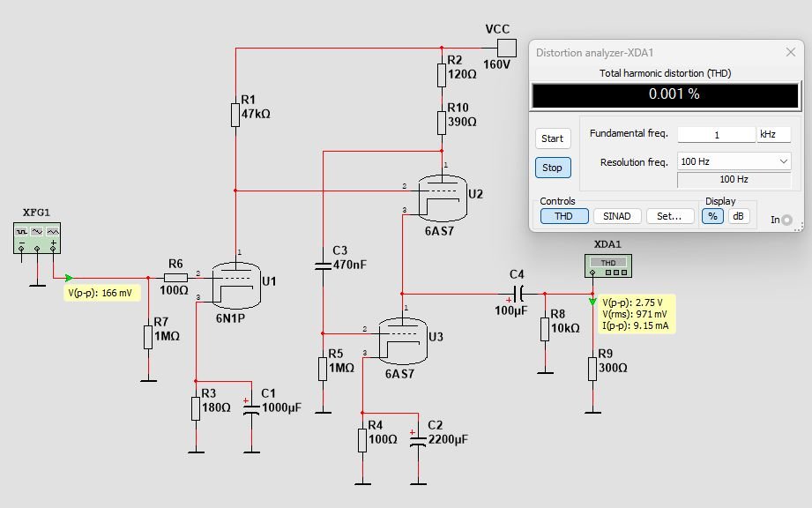This screenshot has height=508, width=812.
Task: Click the Fundamental freq. value field
Action: point(716,135)
